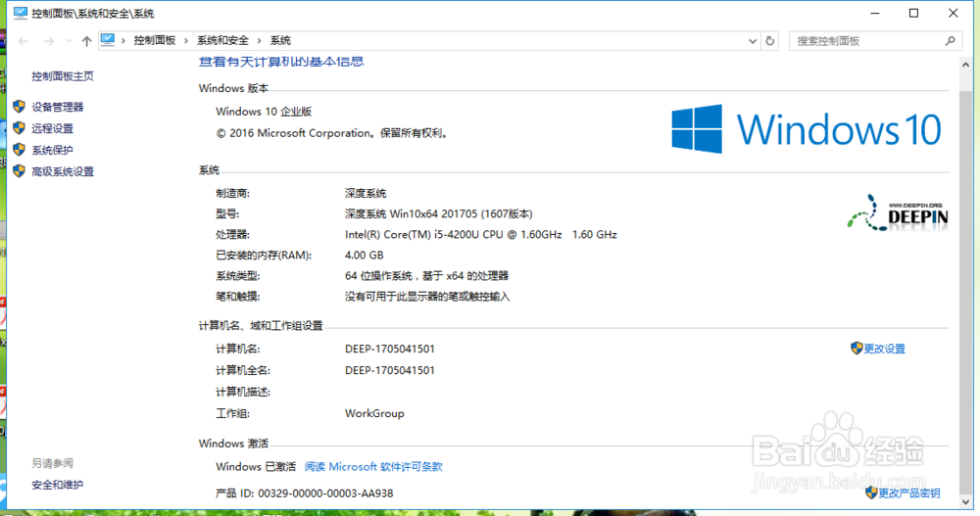The width and height of the screenshot is (980, 516).
Task: Select 系统和安全 breadcrumb in address bar
Action: [x=222, y=40]
